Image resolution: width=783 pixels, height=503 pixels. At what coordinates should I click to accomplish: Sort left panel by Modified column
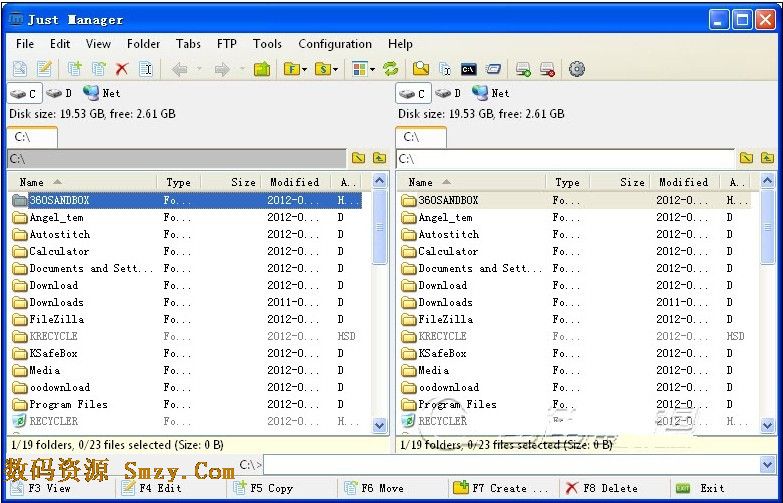click(x=298, y=182)
